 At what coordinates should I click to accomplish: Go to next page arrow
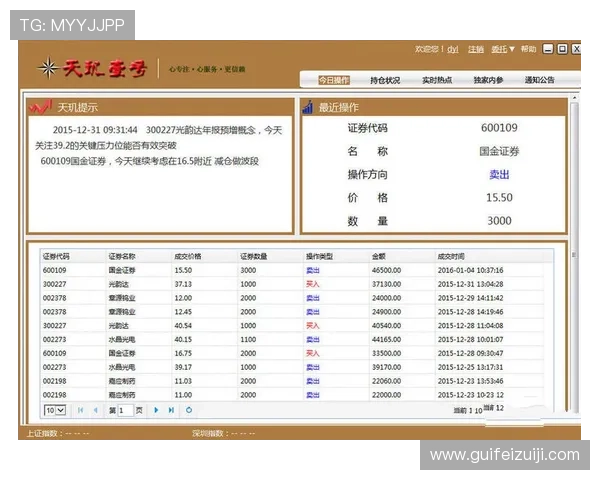pos(156,410)
